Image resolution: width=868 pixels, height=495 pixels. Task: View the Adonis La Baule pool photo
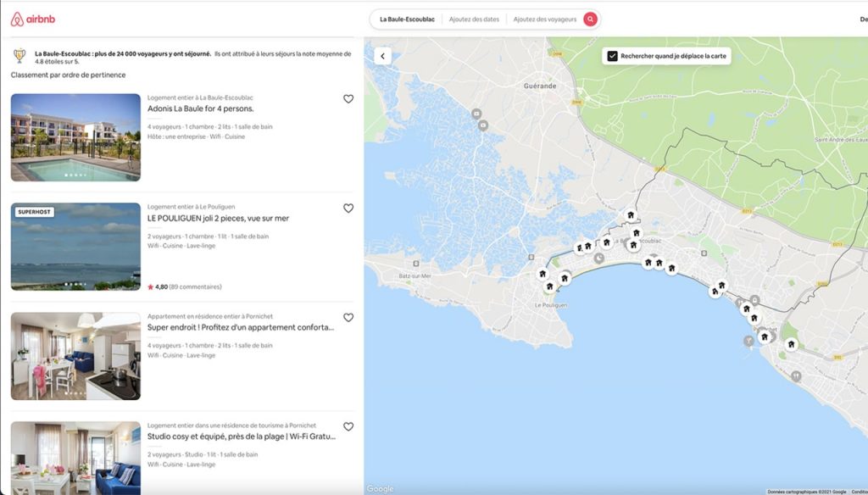pos(75,137)
